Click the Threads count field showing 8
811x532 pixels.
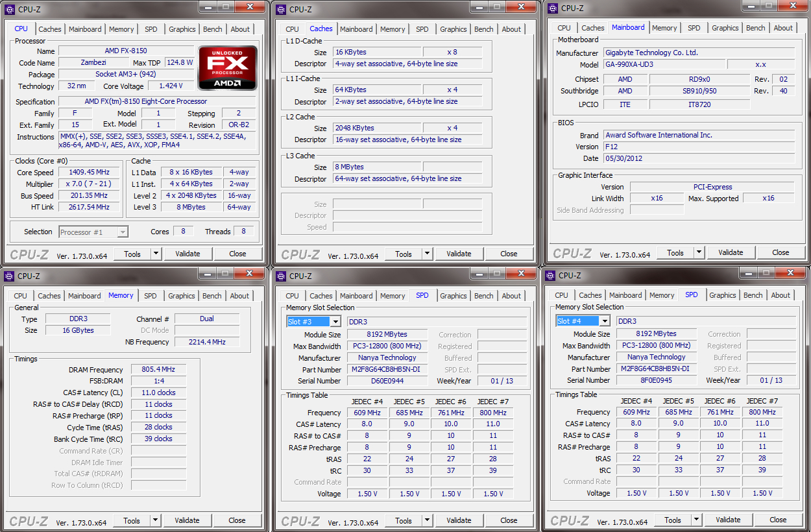pos(243,232)
